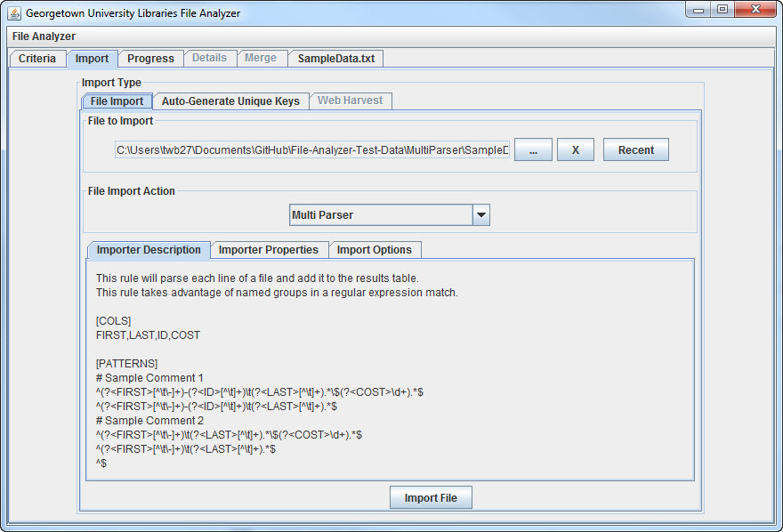This screenshot has height=532, width=783.
Task: Click the Java application icon in title bar
Action: point(14,13)
